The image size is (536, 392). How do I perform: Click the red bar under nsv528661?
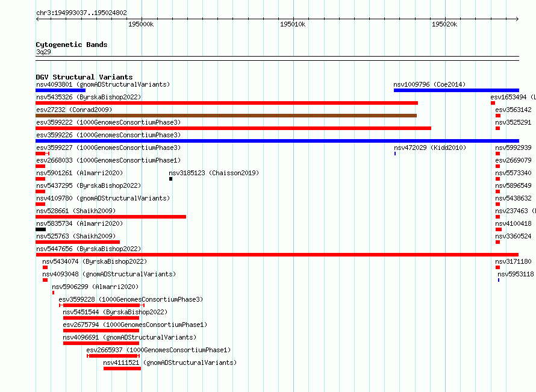coord(111,217)
